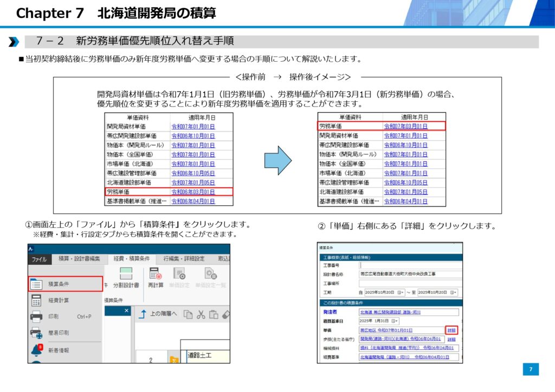Image resolution: width=555 pixels, height=392 pixels.
Task: Open 新着情報 bell notification icon
Action: tap(36, 350)
